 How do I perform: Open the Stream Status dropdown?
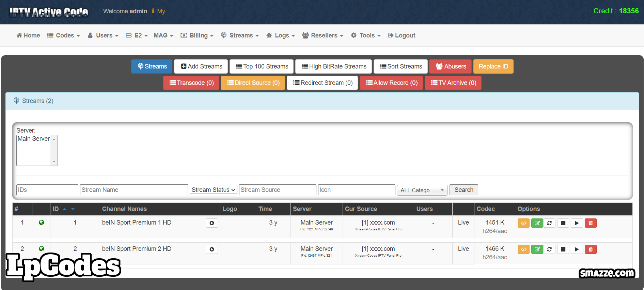point(214,190)
